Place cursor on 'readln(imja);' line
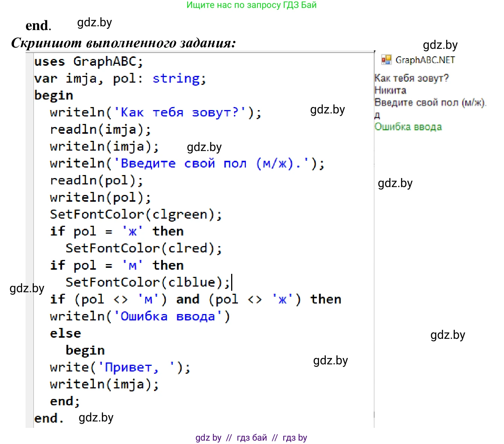The image size is (504, 444). (100, 130)
